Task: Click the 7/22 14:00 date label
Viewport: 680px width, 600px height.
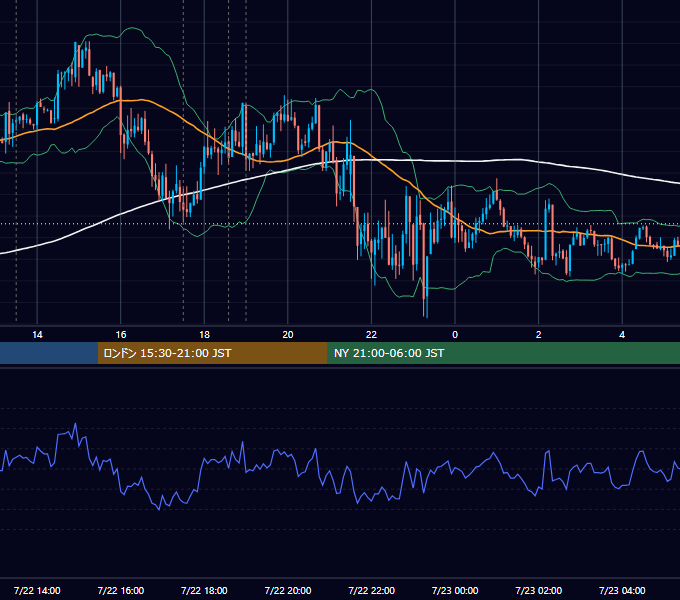Action: pyautogui.click(x=37, y=590)
